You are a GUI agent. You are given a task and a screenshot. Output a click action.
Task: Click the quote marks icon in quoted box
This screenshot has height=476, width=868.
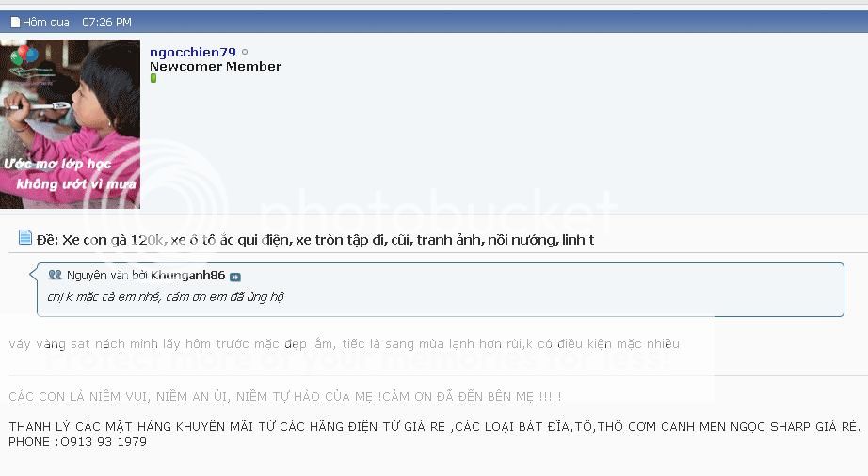click(55, 275)
